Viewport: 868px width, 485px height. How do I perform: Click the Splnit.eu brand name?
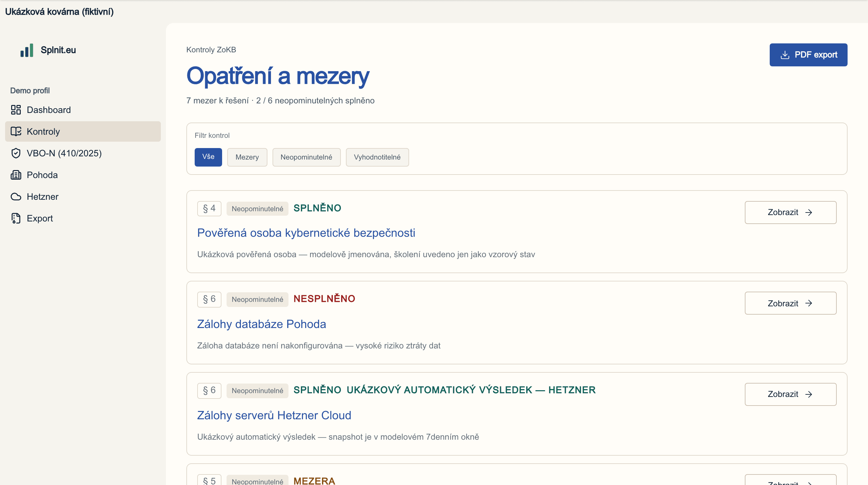58,50
